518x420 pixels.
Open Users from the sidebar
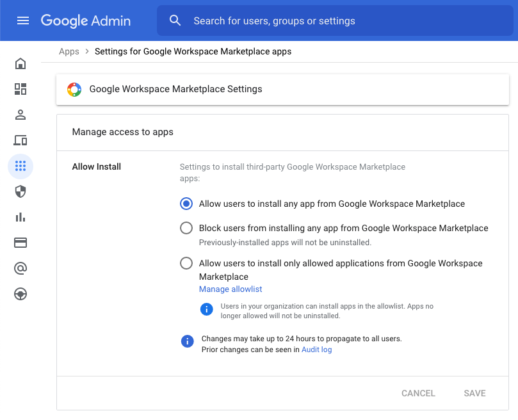click(x=20, y=115)
